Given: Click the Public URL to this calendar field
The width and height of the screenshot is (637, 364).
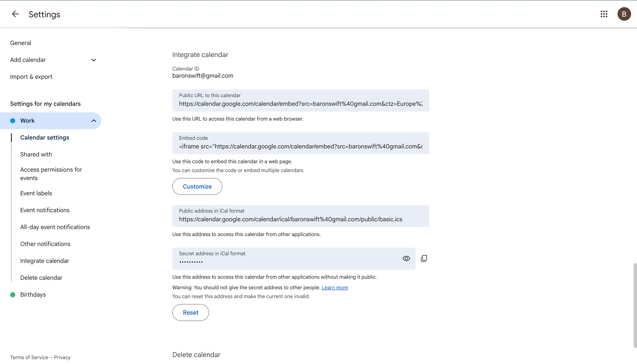Looking at the screenshot, I should coord(301,101).
